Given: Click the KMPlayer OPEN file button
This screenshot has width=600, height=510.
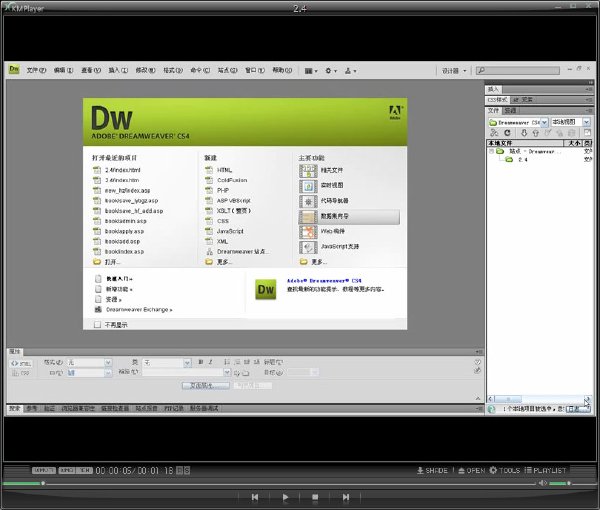Looking at the screenshot, I should pyautogui.click(x=471, y=470).
